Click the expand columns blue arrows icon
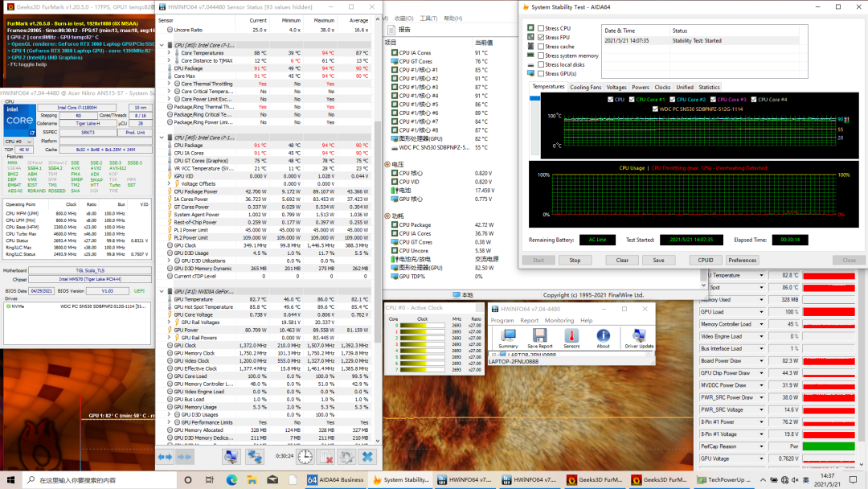Screen dimensions: 868x489 tap(165, 457)
